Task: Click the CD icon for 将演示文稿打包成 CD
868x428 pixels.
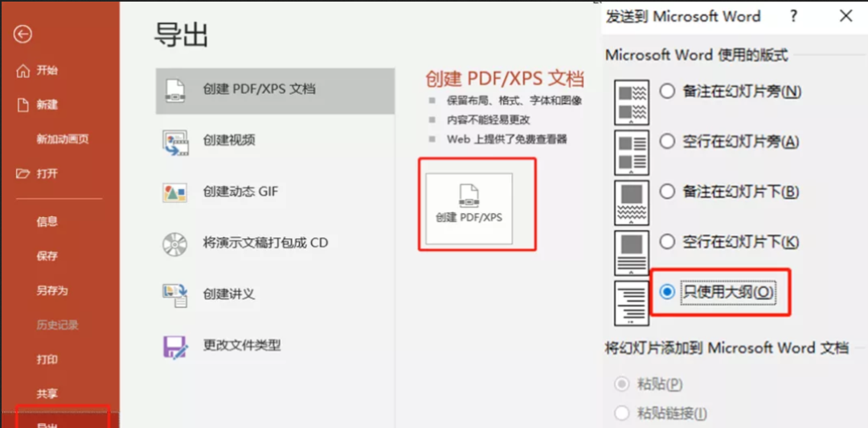Action: point(175,244)
